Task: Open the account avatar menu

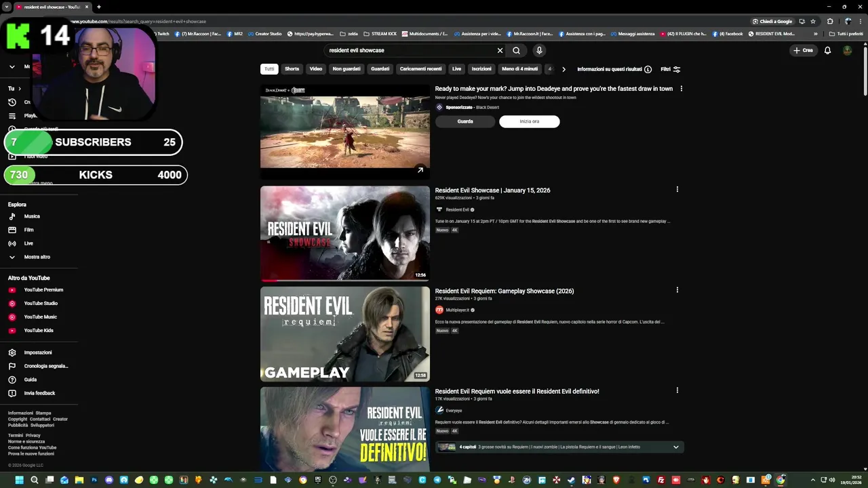Action: tap(847, 50)
